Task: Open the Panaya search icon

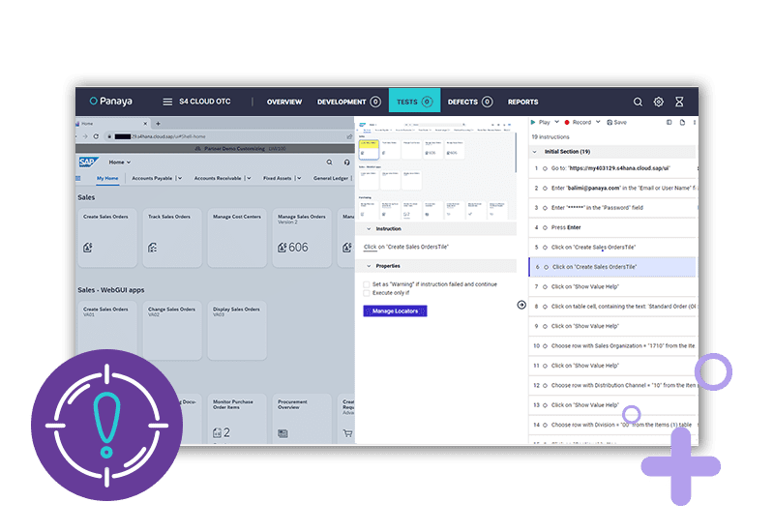Action: click(x=638, y=102)
